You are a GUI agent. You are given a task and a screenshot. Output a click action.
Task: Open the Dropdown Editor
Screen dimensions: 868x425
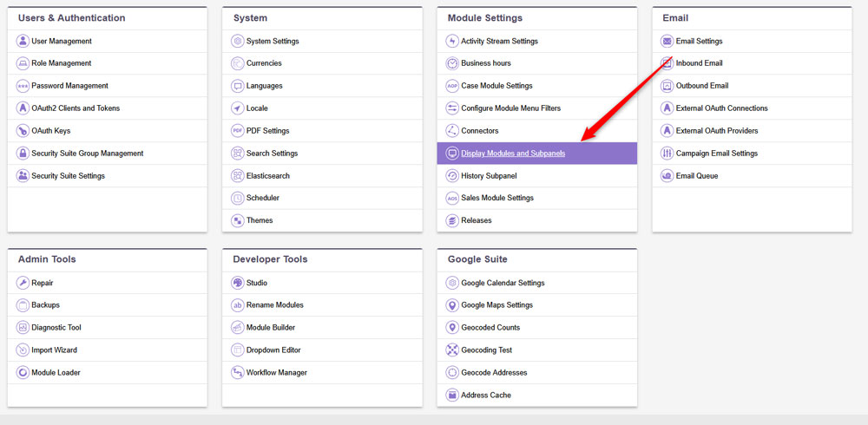273,350
